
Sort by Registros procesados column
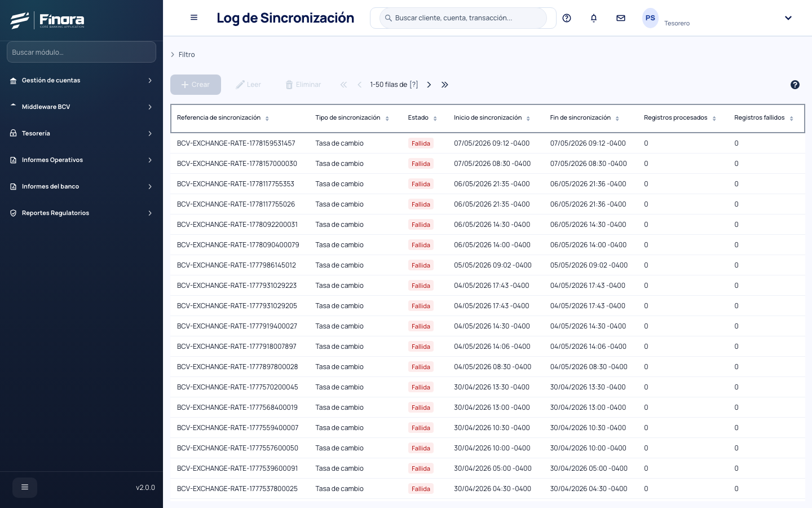click(x=714, y=119)
